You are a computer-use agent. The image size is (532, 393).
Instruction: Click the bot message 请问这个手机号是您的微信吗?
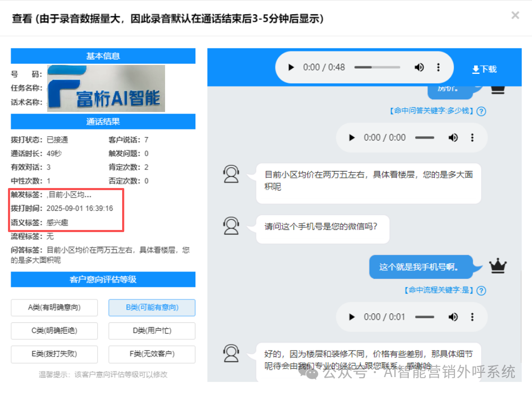click(x=323, y=229)
